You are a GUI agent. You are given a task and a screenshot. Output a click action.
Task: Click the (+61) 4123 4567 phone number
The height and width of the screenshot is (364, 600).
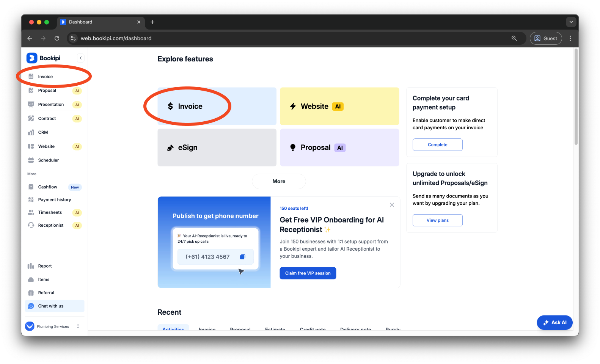tap(207, 257)
